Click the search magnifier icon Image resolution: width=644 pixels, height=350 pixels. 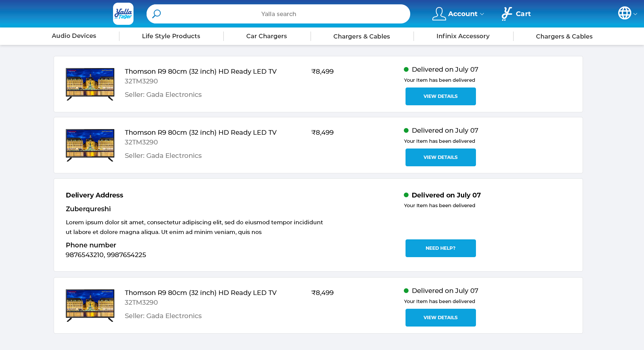coord(156,14)
